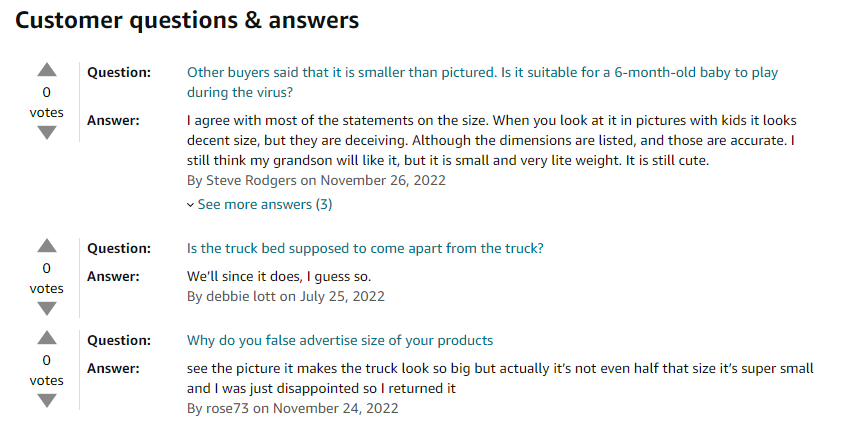This screenshot has width=863, height=428.
Task: Click Steve Rodgers' answer text about size
Action: tap(490, 140)
